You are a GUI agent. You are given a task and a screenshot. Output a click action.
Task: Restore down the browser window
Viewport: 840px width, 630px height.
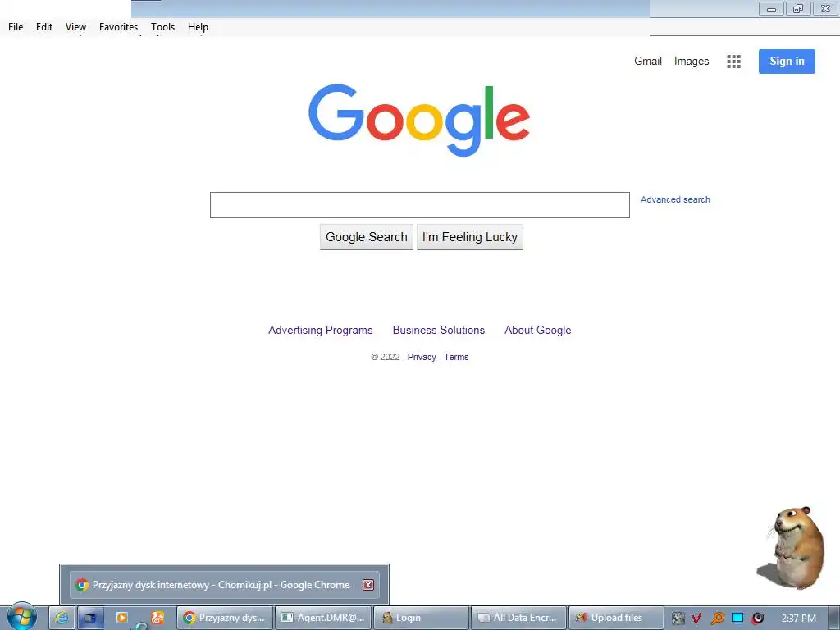tap(798, 8)
